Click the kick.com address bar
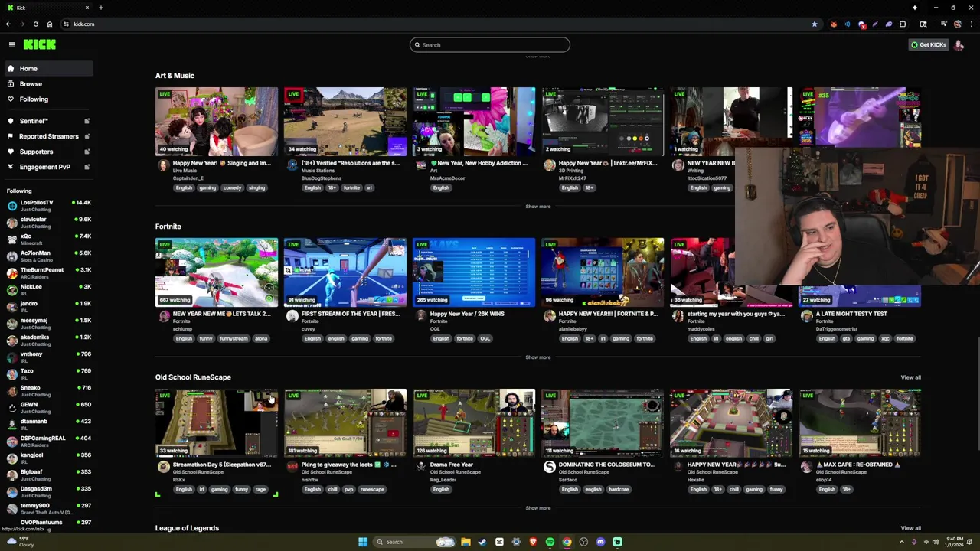 [x=436, y=24]
